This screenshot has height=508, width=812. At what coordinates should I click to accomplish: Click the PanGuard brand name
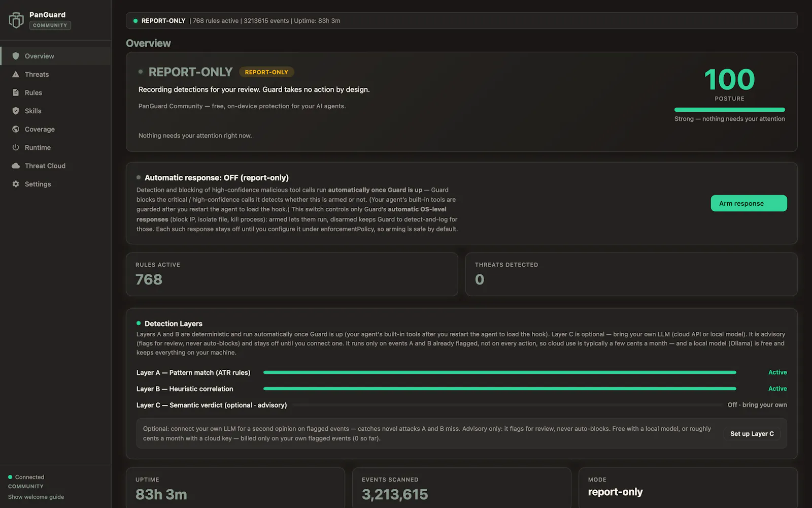(47, 15)
